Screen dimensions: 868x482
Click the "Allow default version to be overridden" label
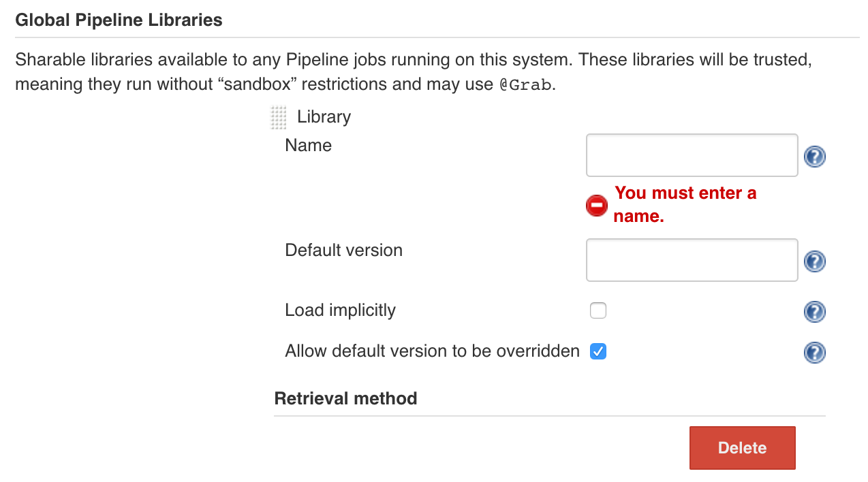point(432,351)
